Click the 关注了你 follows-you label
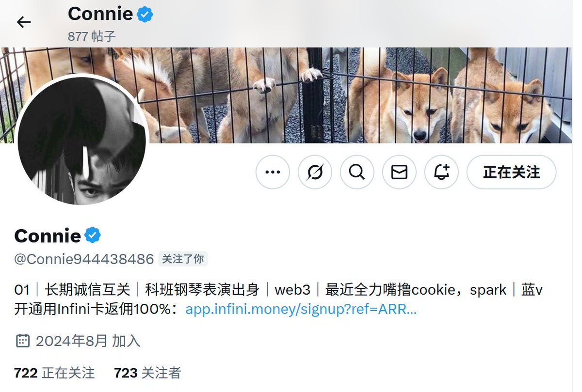582x392 pixels. click(x=183, y=259)
